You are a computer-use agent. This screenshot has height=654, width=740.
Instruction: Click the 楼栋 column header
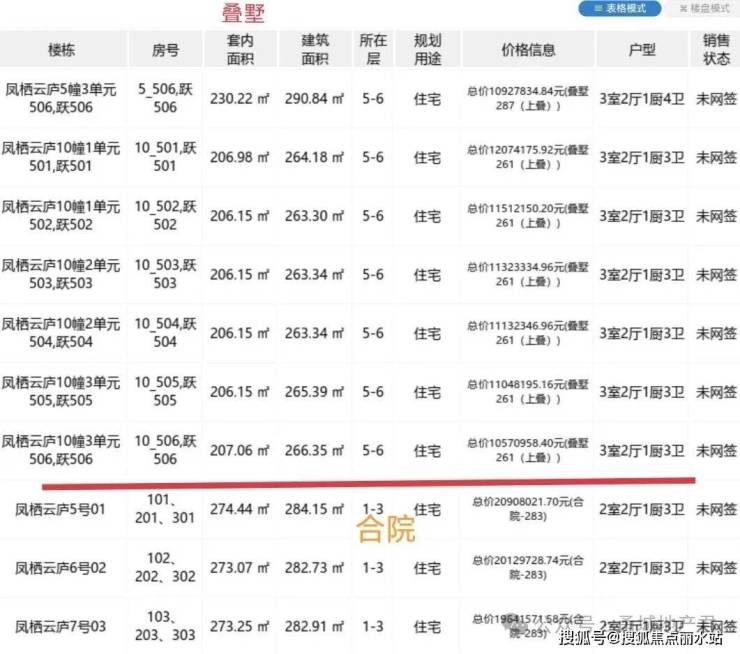click(x=62, y=50)
